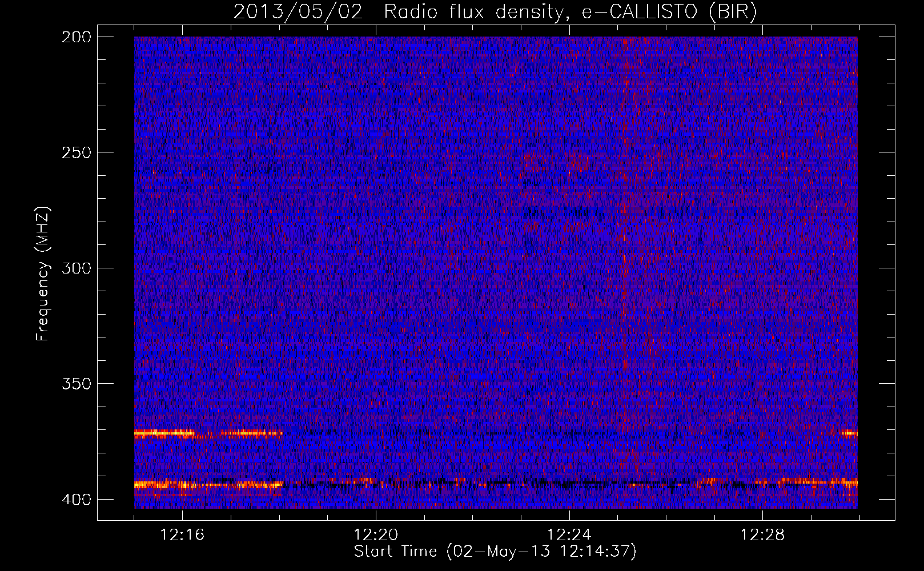Select the 300 frequency tick label
The image size is (924, 571).
pyautogui.click(x=76, y=268)
